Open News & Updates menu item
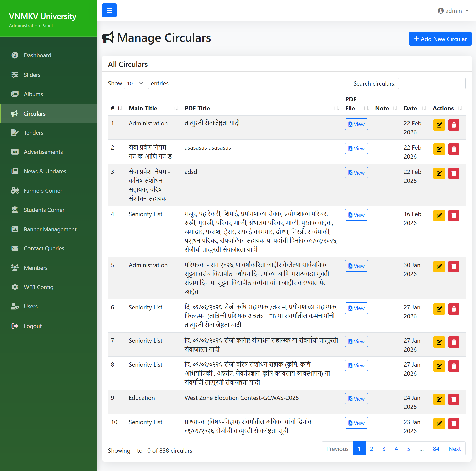 tap(45, 171)
